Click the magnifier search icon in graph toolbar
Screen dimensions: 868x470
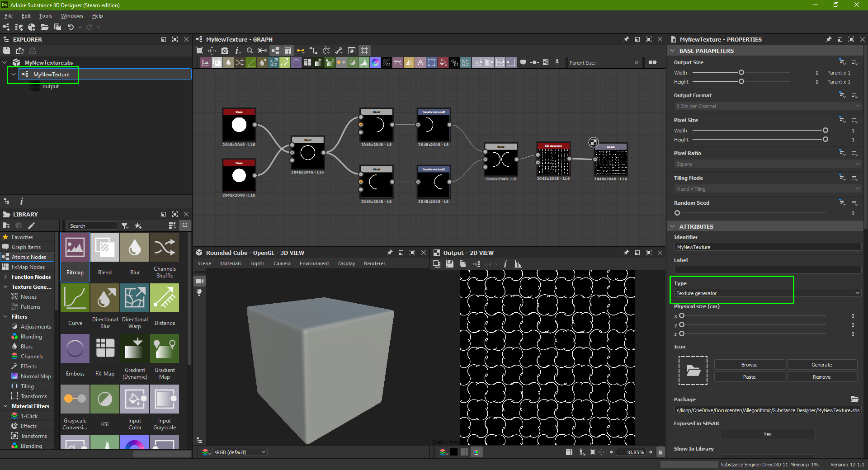[250, 51]
